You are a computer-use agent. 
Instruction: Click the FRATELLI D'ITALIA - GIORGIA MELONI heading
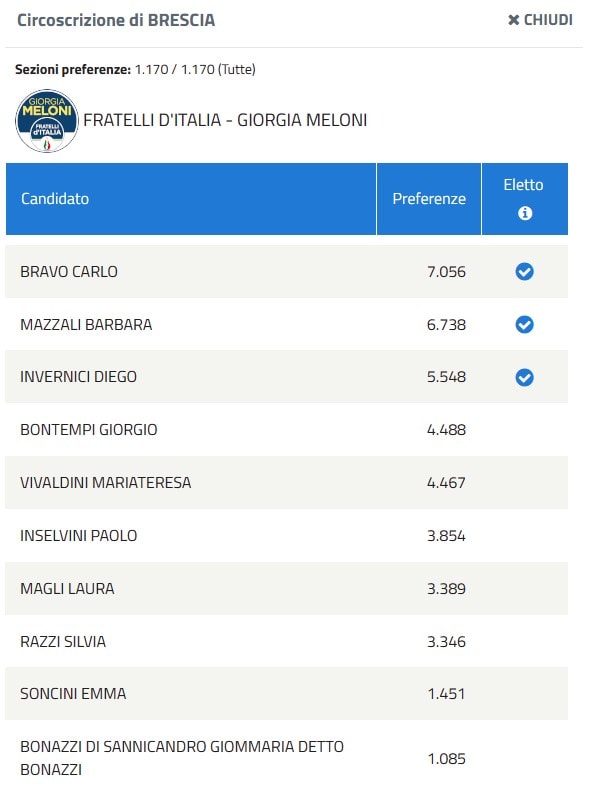coord(225,120)
